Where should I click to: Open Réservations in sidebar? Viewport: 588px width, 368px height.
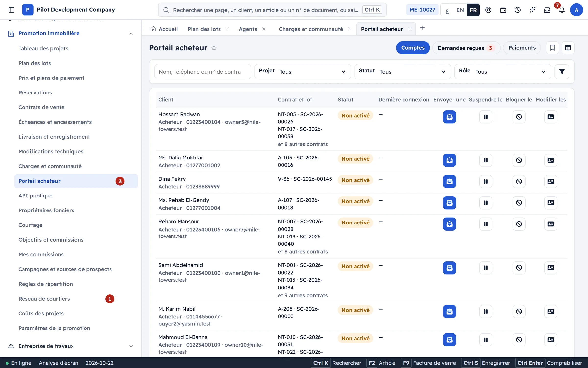point(35,92)
